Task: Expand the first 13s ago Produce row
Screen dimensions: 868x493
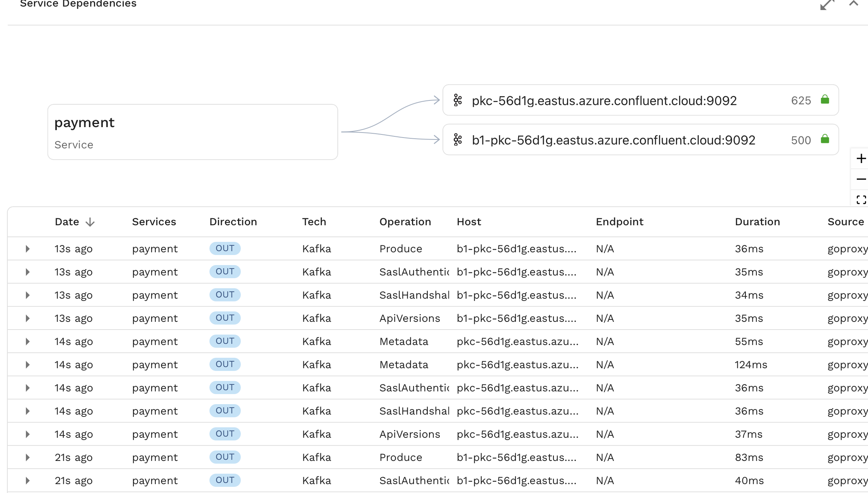Action: pyautogui.click(x=27, y=249)
